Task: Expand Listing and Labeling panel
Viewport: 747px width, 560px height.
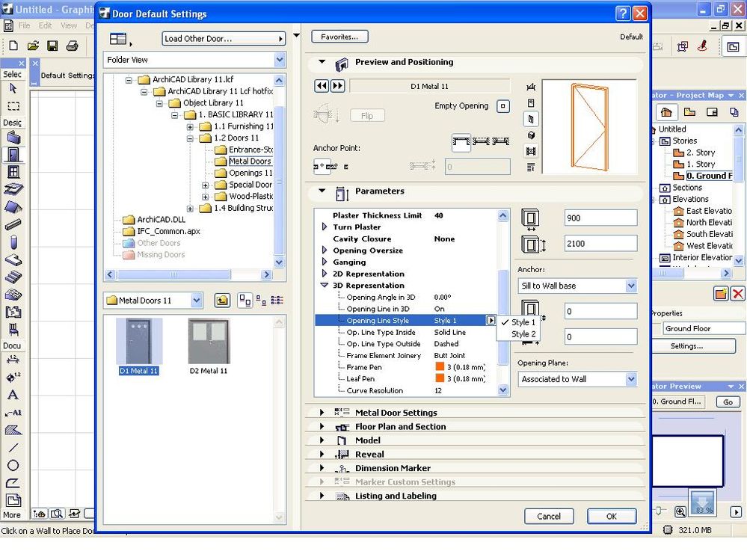Action: tap(322, 495)
